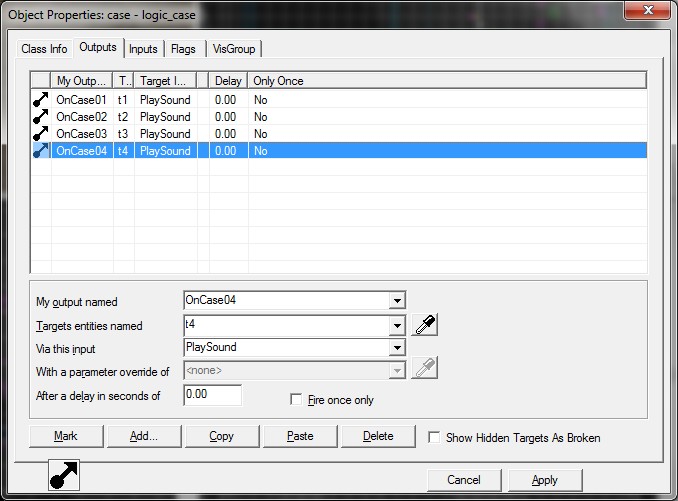This screenshot has width=678, height=501.
Task: Enable Fire once only checkbox
Action: 296,399
